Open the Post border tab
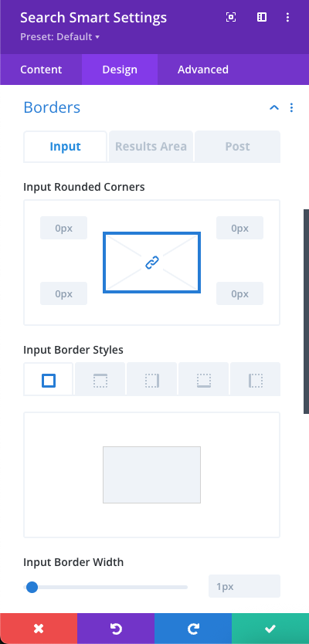Image resolution: width=309 pixels, height=644 pixels. [x=237, y=147]
